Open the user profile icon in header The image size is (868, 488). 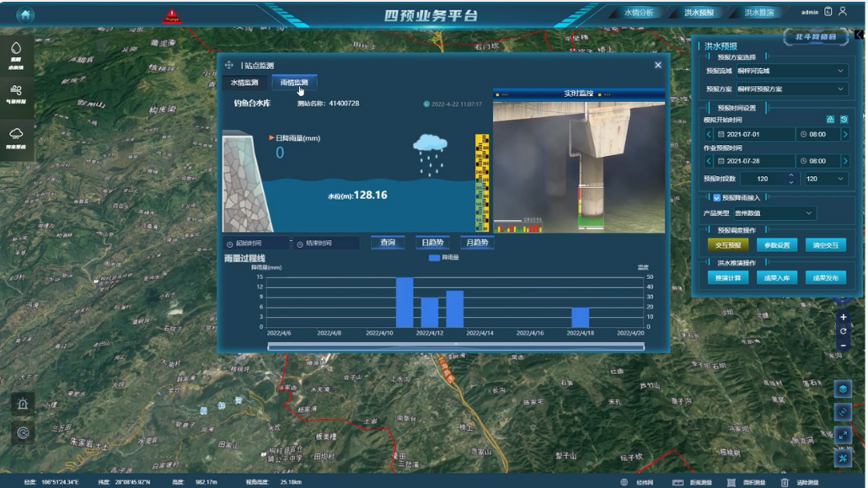tap(843, 11)
